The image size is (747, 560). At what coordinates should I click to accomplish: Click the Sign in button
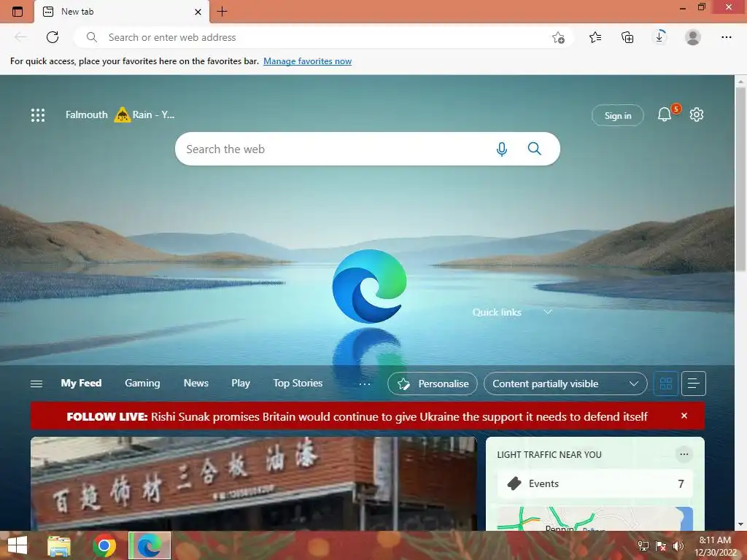(x=618, y=115)
